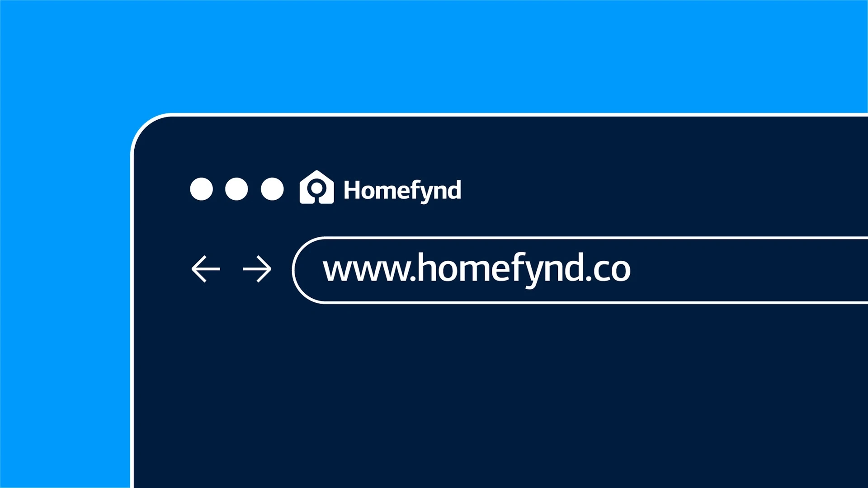This screenshot has height=488, width=868.
Task: Click the Homefynd house logo icon
Action: 316,187
